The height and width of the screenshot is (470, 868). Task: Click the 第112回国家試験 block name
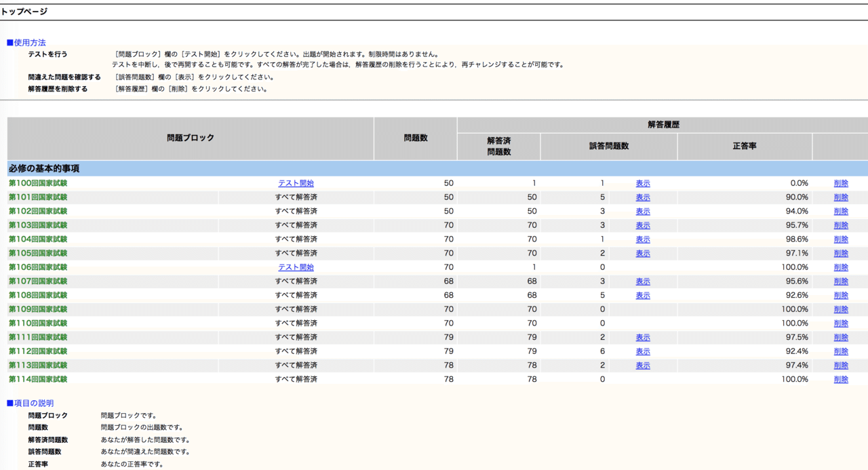pyautogui.click(x=38, y=351)
